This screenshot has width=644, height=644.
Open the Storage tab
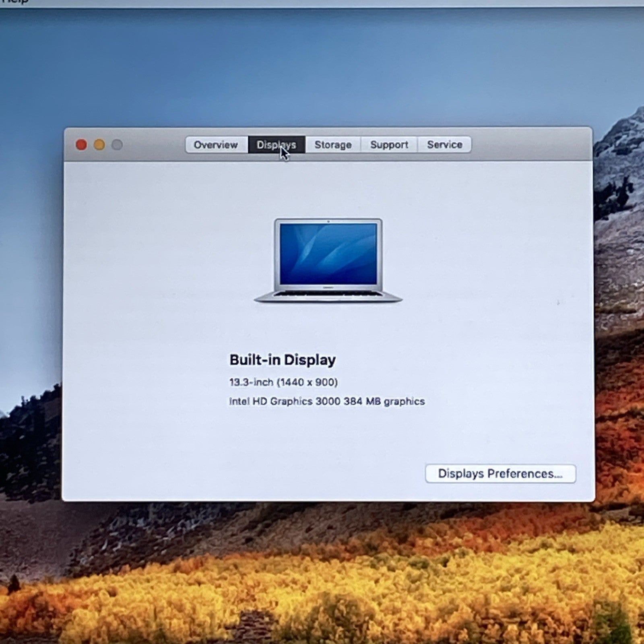click(x=333, y=144)
